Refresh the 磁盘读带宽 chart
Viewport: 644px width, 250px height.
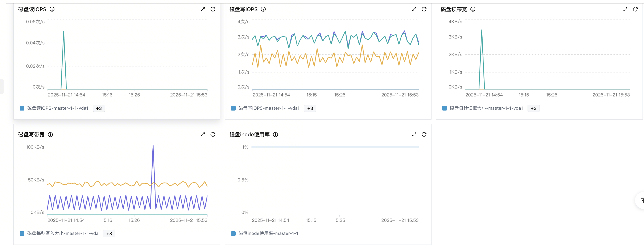click(x=635, y=9)
